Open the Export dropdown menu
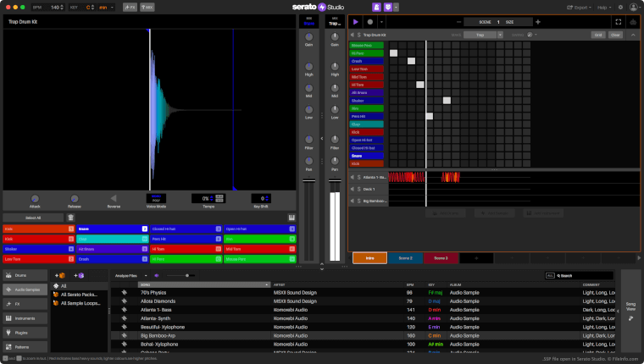The image size is (644, 364). 580,7
